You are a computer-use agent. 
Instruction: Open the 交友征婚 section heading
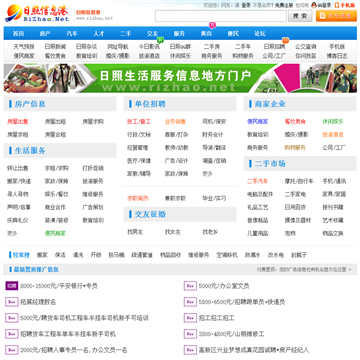(x=150, y=214)
